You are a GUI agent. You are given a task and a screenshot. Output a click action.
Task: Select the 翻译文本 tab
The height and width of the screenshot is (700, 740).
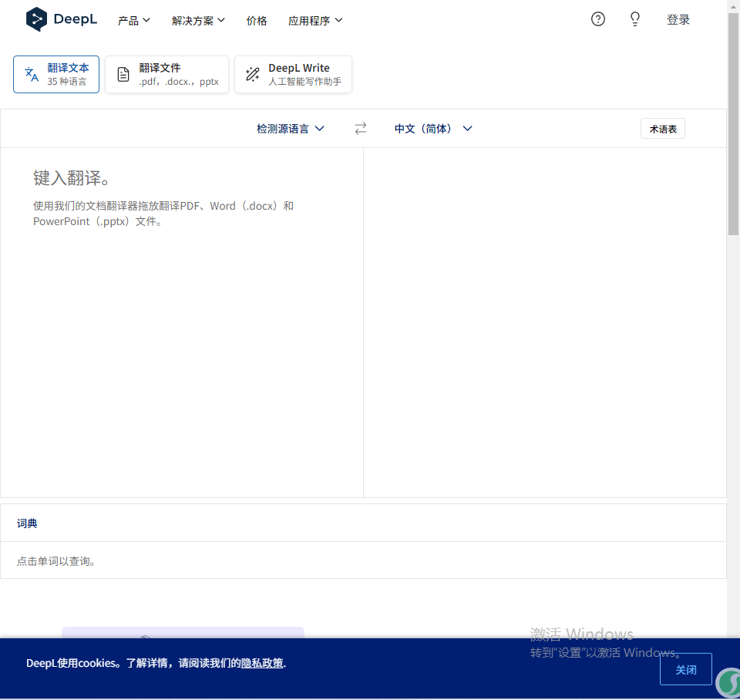tap(56, 74)
